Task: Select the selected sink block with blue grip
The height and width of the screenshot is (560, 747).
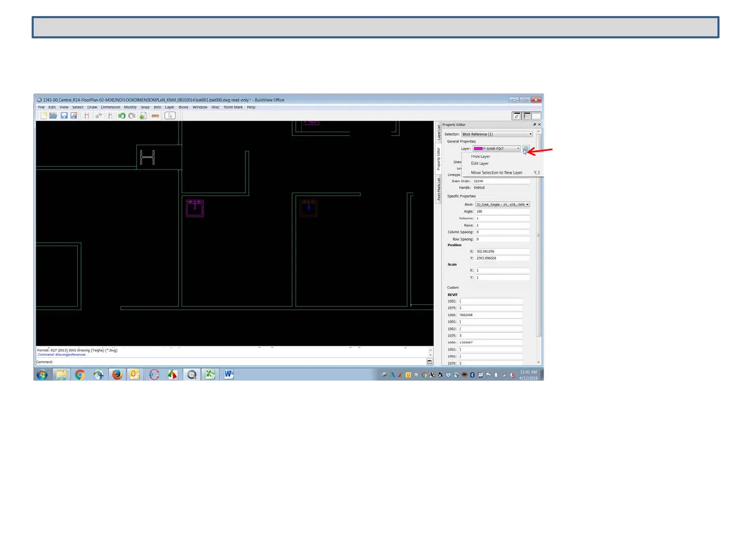Action: click(309, 208)
